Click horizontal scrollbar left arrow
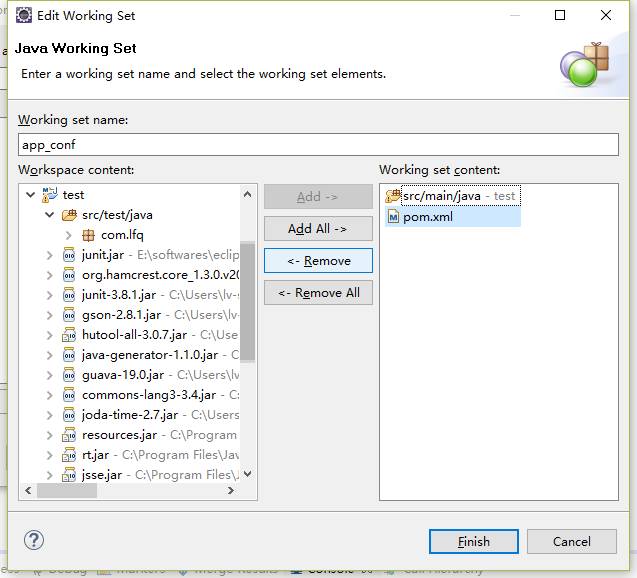The width and height of the screenshot is (637, 578). click(28, 491)
